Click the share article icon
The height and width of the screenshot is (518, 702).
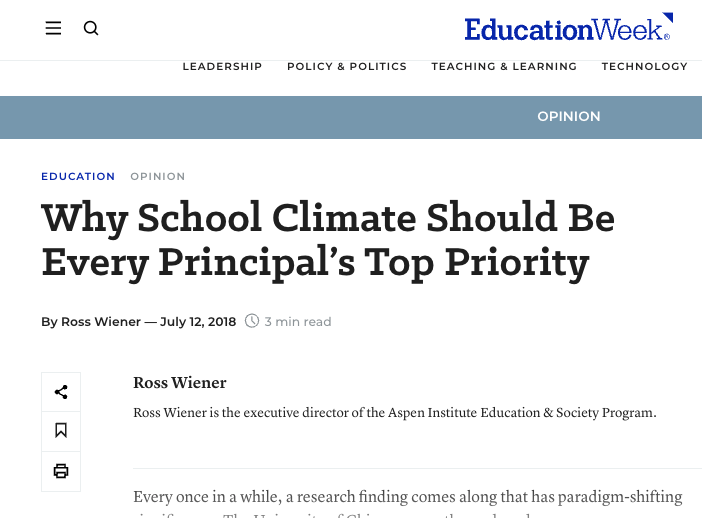(x=61, y=392)
